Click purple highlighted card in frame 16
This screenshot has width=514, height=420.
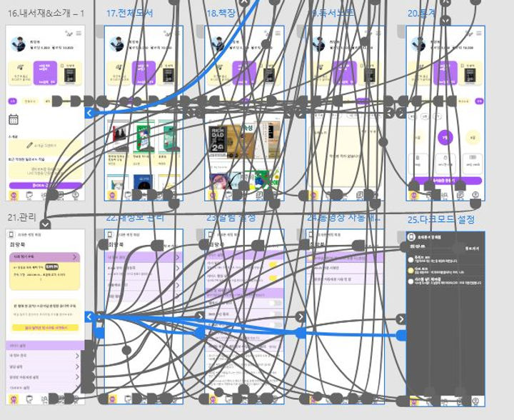pos(45,73)
